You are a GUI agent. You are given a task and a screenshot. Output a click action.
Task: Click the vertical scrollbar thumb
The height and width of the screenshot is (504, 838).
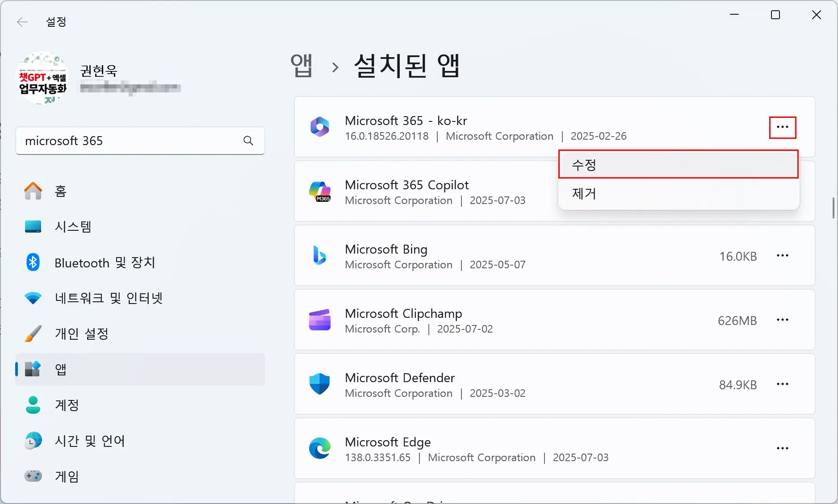[x=834, y=208]
